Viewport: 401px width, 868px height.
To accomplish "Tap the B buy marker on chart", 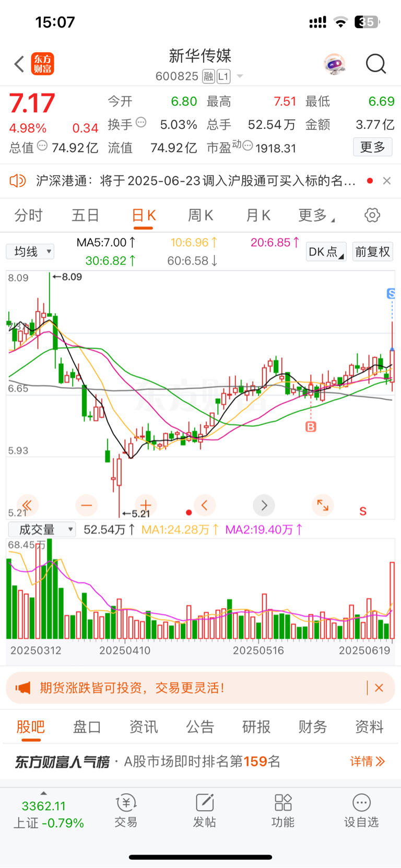I will point(311,427).
